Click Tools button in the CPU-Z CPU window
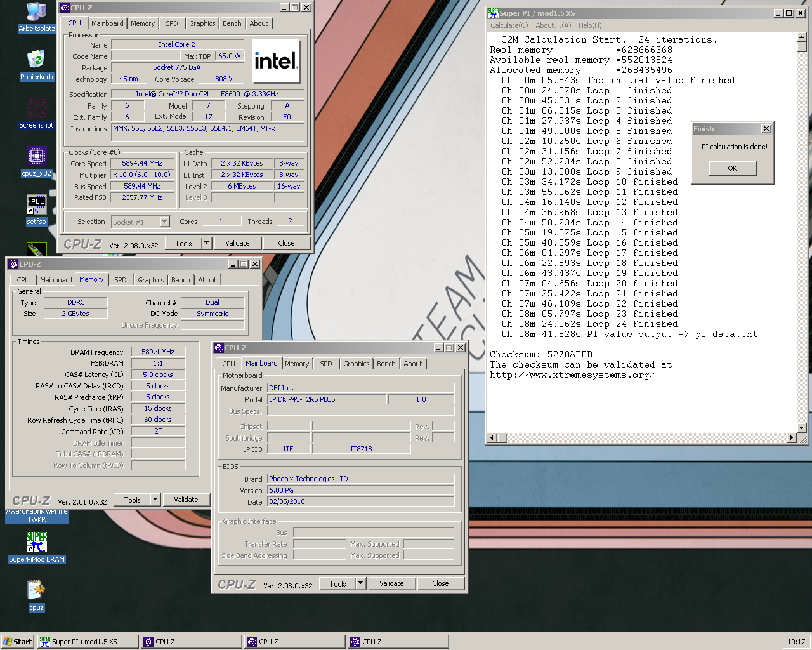This screenshot has width=812, height=650. 184,243
